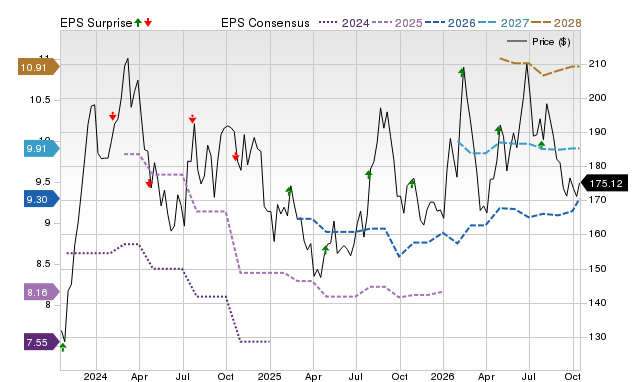The height and width of the screenshot is (382, 640).
Task: Click the 2024 label on the time axis
Action: click(x=96, y=376)
